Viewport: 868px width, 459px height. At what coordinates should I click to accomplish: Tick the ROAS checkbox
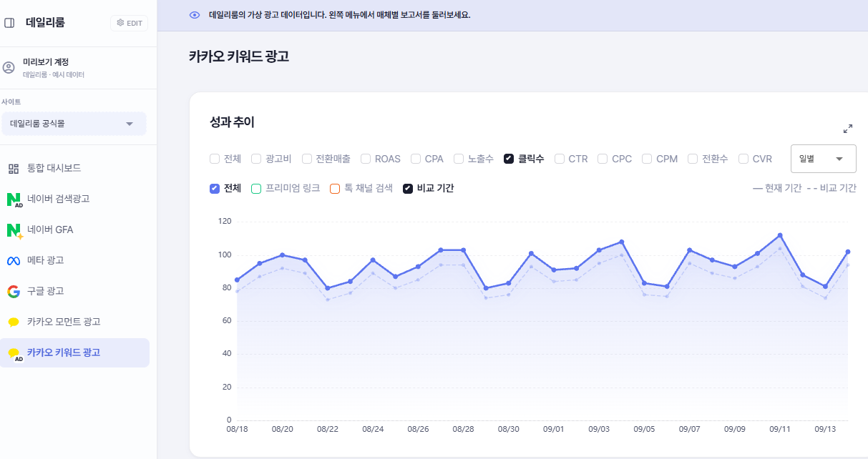pyautogui.click(x=366, y=159)
